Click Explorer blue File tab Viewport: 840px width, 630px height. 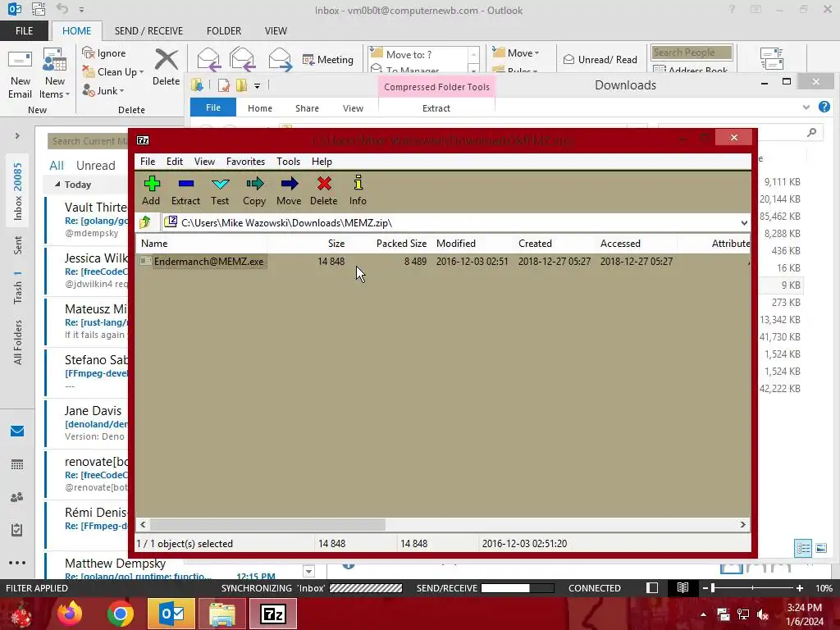point(213,107)
